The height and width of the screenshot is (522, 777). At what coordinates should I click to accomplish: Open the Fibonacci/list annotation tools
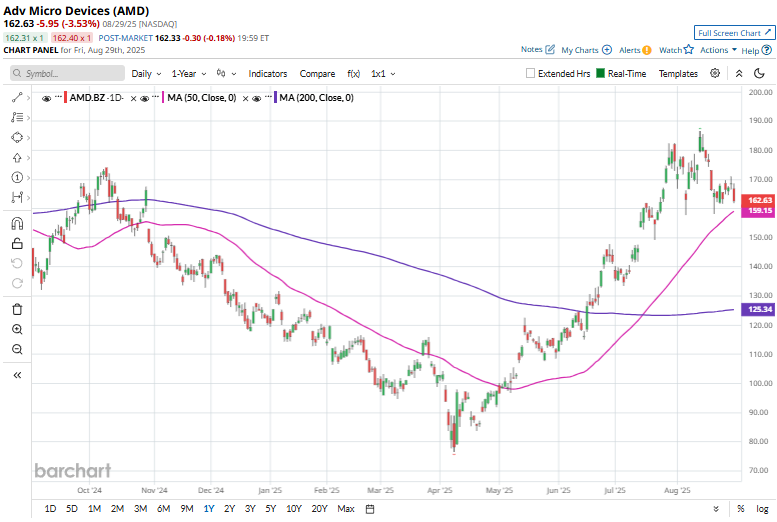tap(17, 117)
